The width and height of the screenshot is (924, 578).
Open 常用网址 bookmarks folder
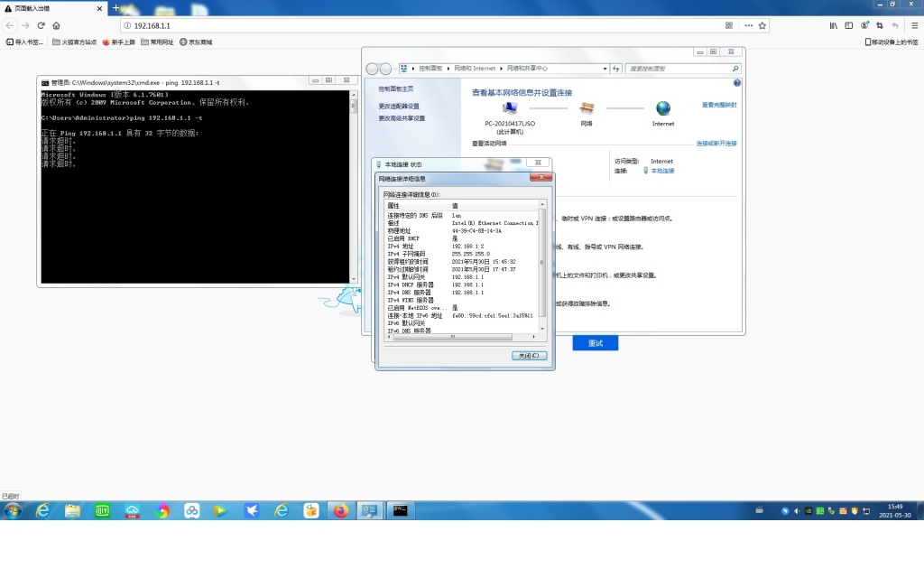[157, 42]
